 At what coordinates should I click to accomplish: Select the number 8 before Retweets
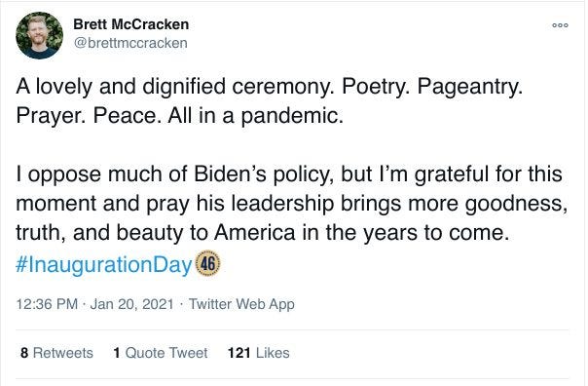(24, 353)
